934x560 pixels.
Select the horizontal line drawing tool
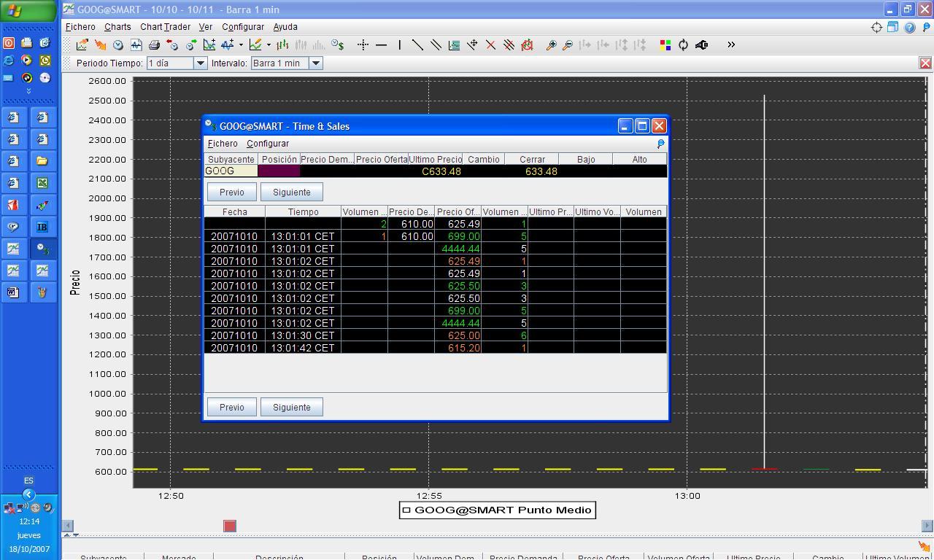[381, 45]
